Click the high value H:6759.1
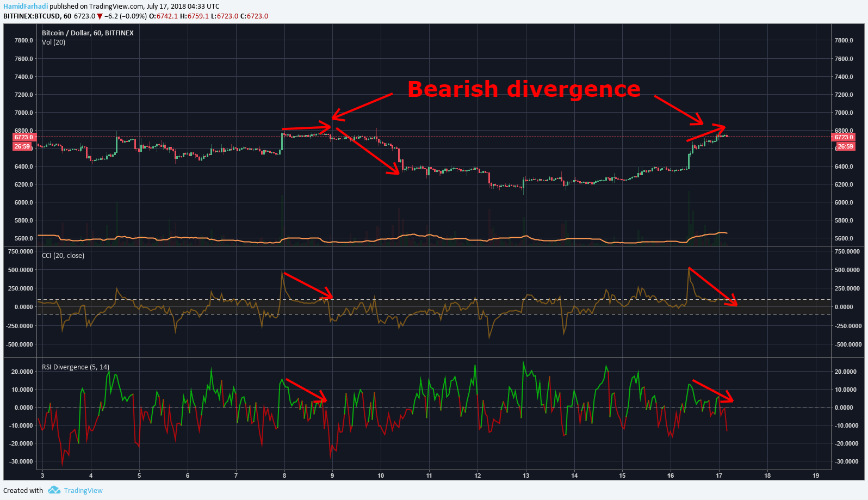 click(195, 16)
